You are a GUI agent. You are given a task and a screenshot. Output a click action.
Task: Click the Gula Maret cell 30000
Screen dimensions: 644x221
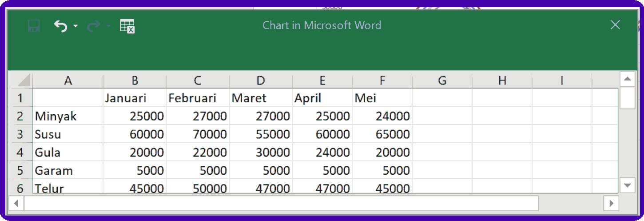261,153
